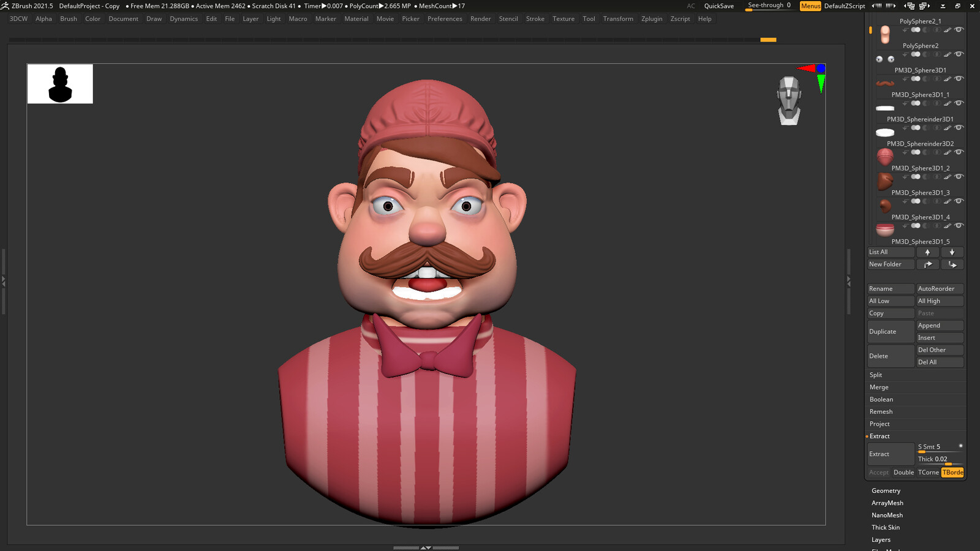Move selected subtool up with arrow icon
The height and width of the screenshot is (551, 980).
pyautogui.click(x=927, y=252)
